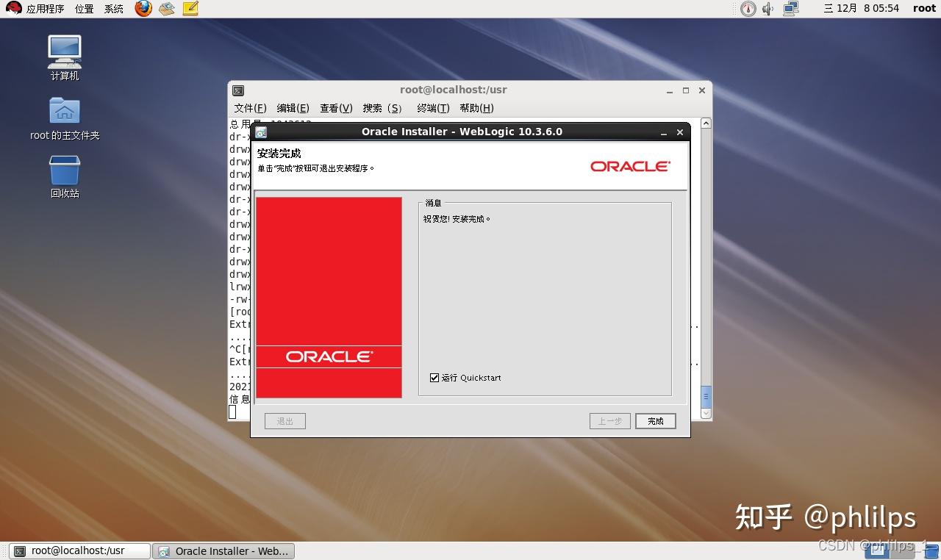Click the terminal scrollbar thumb
941x560 pixels.
pyautogui.click(x=706, y=397)
